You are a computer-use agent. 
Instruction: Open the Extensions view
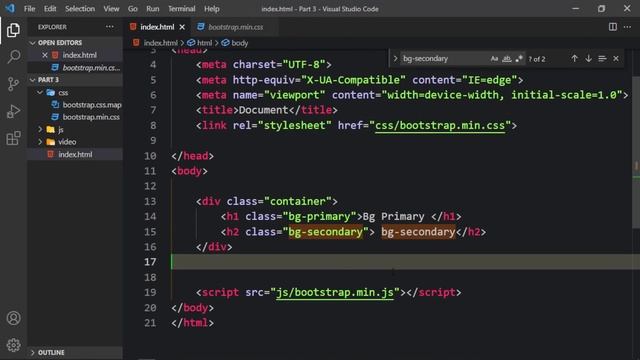13,138
